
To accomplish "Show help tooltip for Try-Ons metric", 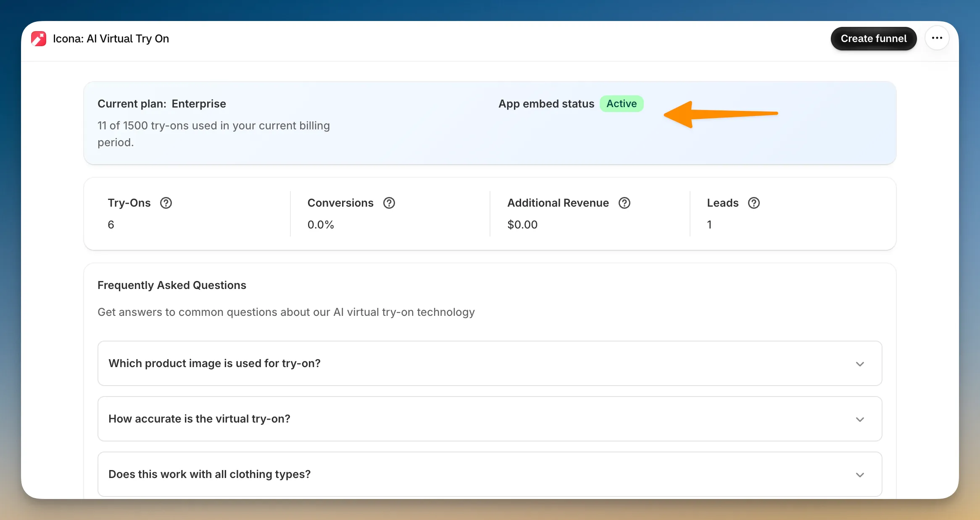I will (166, 203).
